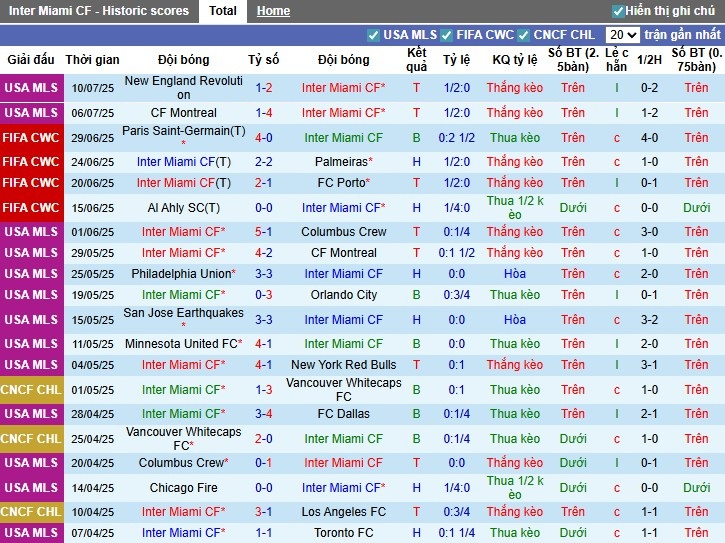Click Vancouver Whitecaps FC in the 01/05/25 row
Image resolution: width=725 pixels, height=543 pixels.
[344, 389]
